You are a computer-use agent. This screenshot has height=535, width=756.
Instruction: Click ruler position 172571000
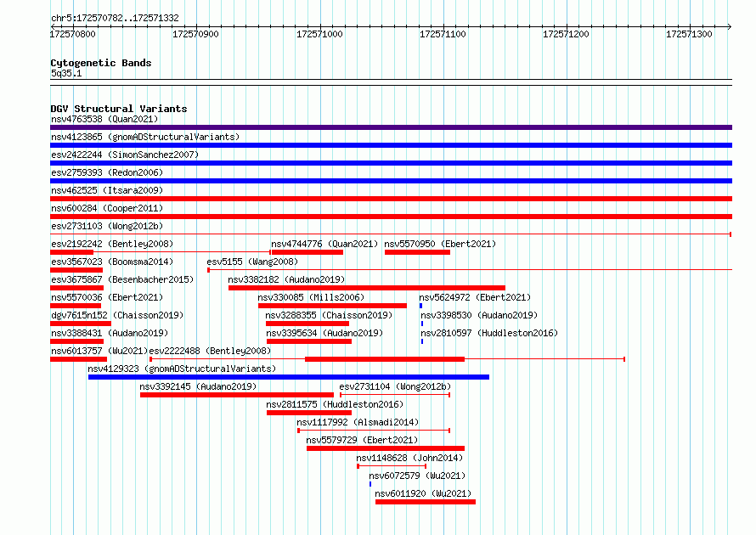(319, 34)
